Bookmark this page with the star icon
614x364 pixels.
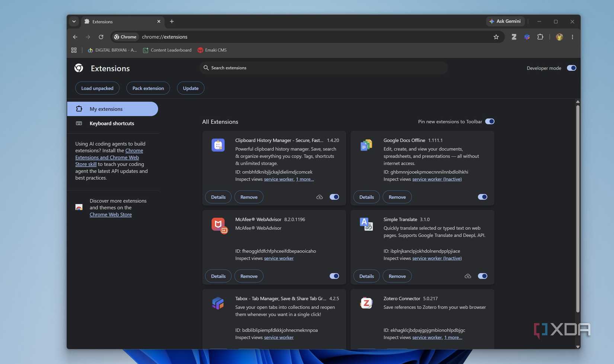496,37
